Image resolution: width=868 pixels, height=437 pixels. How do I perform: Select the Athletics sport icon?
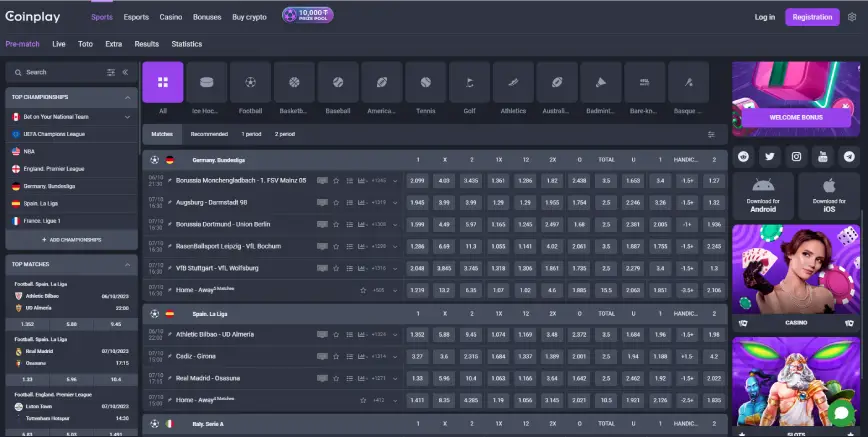(513, 83)
